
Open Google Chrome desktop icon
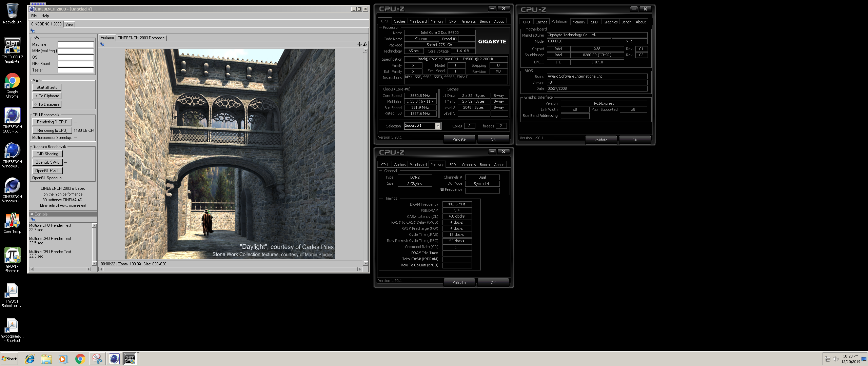12,85
